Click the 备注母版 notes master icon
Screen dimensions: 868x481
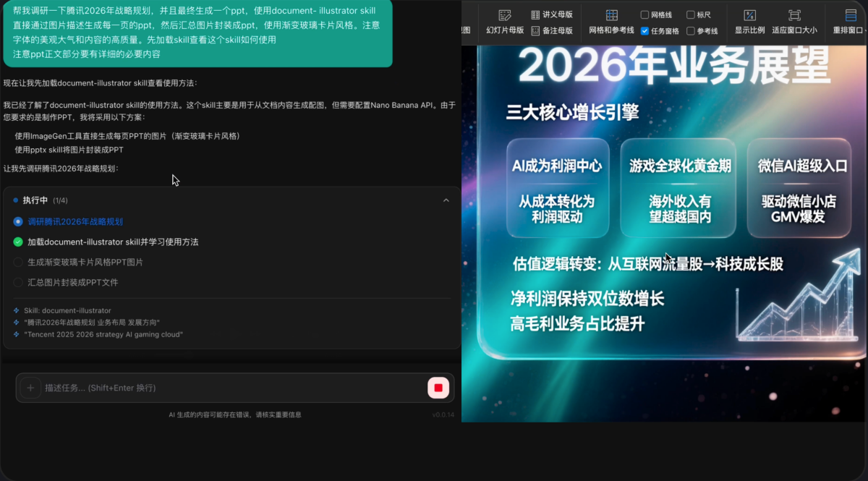(535, 30)
